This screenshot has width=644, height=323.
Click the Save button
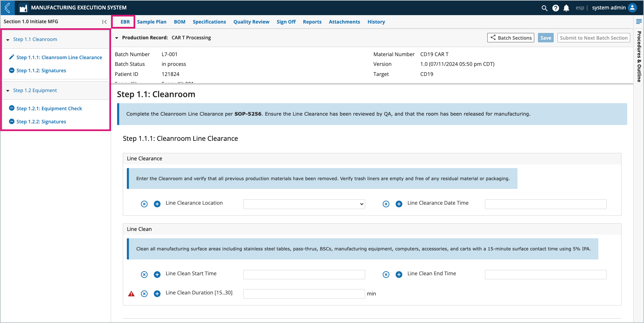pyautogui.click(x=546, y=38)
